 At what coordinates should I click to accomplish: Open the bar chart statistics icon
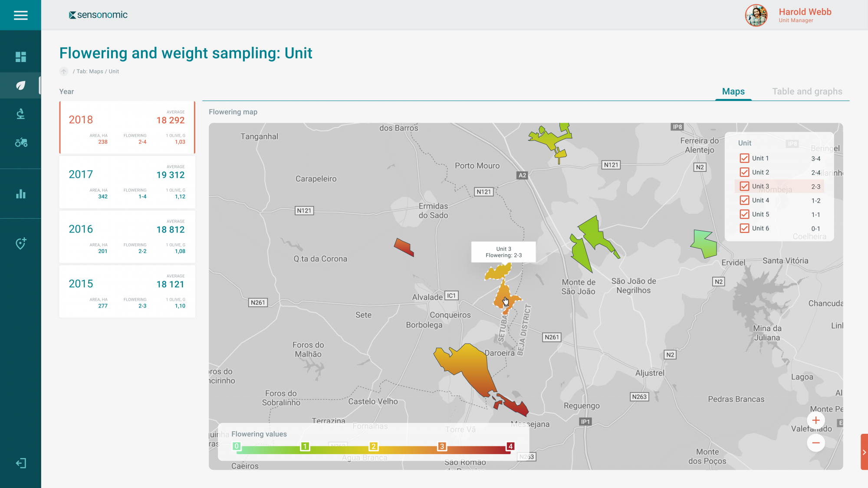point(20,194)
